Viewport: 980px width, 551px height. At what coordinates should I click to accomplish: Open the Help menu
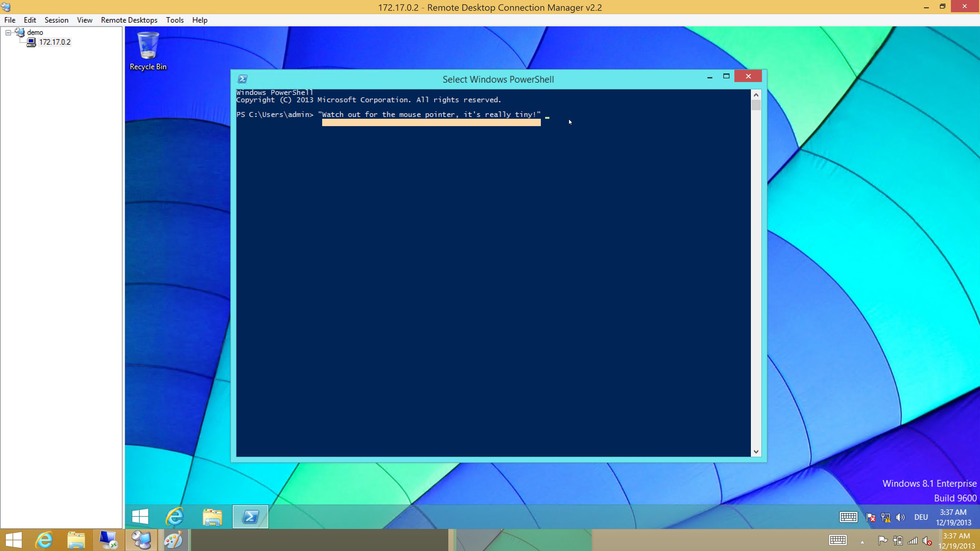click(x=199, y=20)
